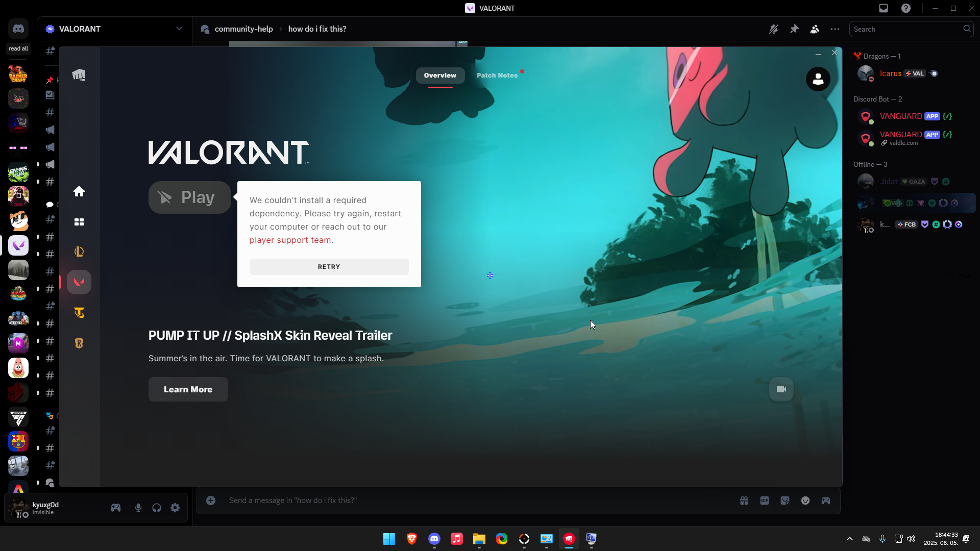
Task: Open Brave browser from taskbar
Action: pos(412,539)
